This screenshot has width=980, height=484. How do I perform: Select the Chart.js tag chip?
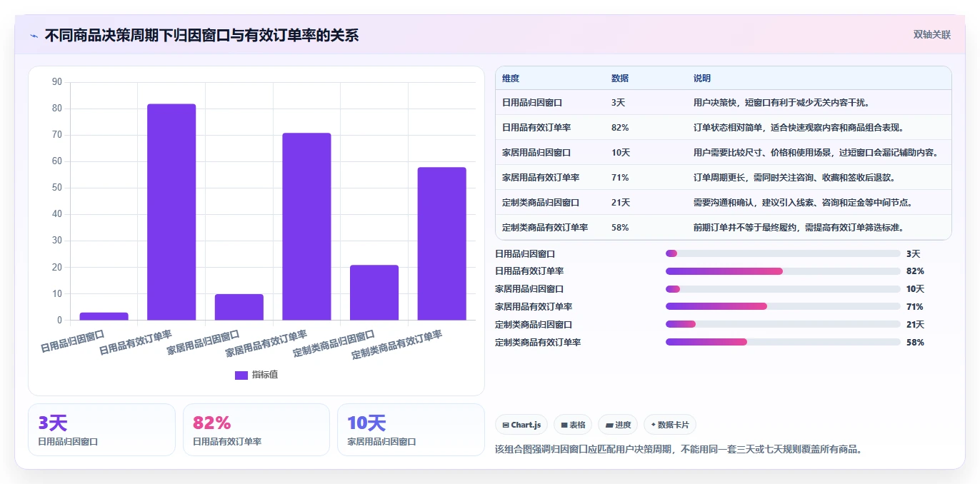coord(521,425)
